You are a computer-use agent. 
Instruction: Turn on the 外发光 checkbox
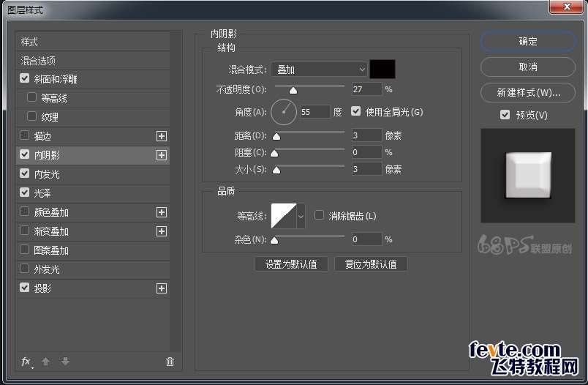click(x=24, y=269)
